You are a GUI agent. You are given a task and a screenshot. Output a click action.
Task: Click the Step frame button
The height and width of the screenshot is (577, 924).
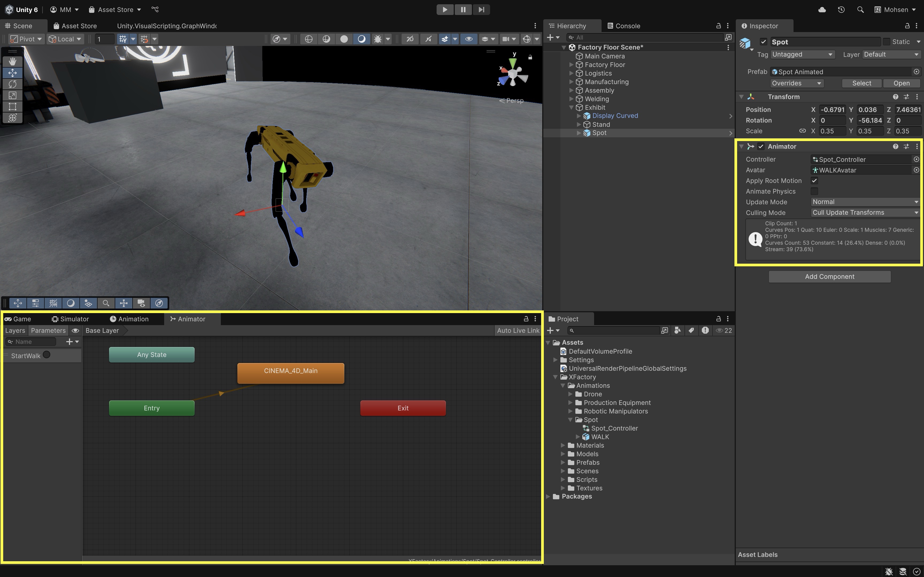[x=481, y=10]
